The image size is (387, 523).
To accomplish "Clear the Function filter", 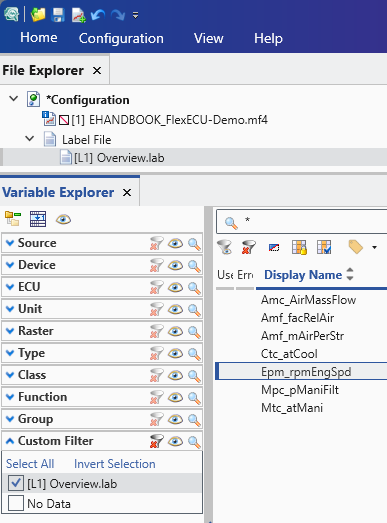I will point(156,398).
